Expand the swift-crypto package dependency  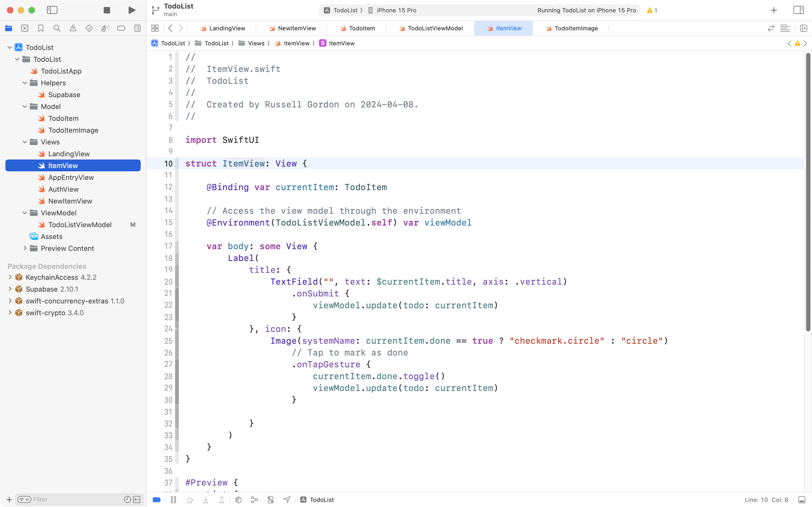pyautogui.click(x=10, y=313)
